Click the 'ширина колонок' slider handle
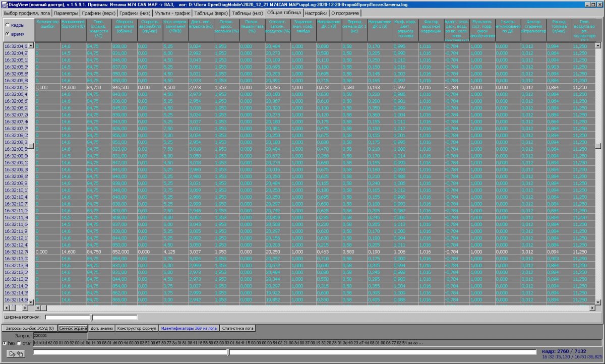This screenshot has width=605, height=364. coord(91,318)
